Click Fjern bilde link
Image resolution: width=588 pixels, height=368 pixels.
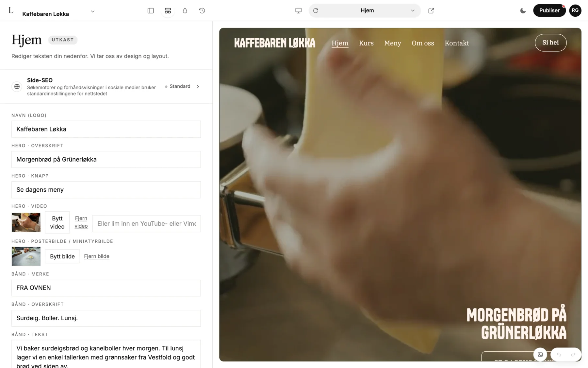[97, 256]
